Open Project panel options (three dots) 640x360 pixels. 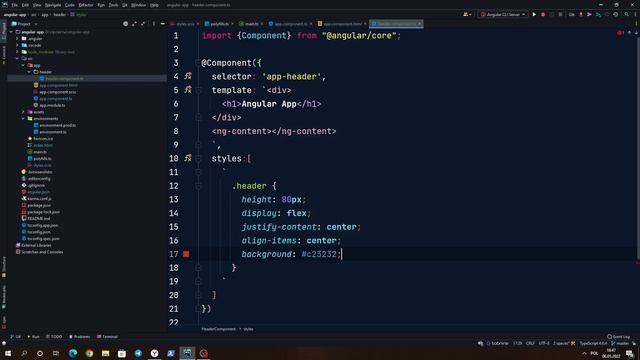pos(153,24)
